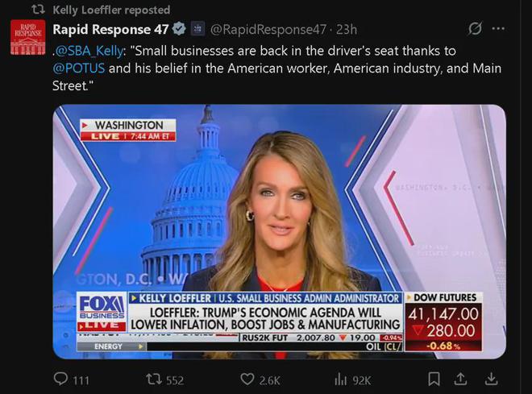Click the Grok circle-slash icon
This screenshot has width=532, height=394.
coord(475,30)
